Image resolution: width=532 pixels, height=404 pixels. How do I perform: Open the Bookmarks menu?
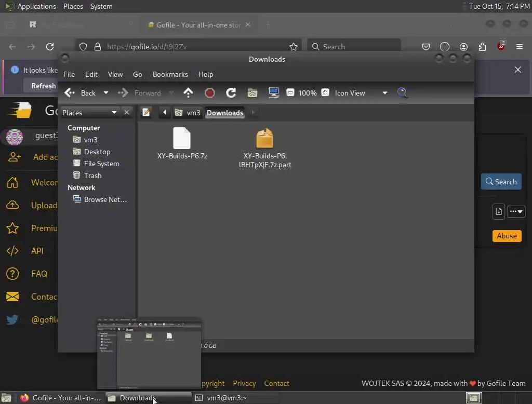click(170, 74)
